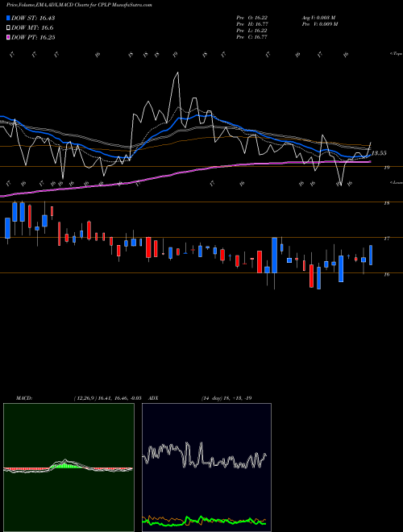The width and height of the screenshot is (403, 532).
Task: Click the 'ADX' panel label
Action: pos(154,398)
